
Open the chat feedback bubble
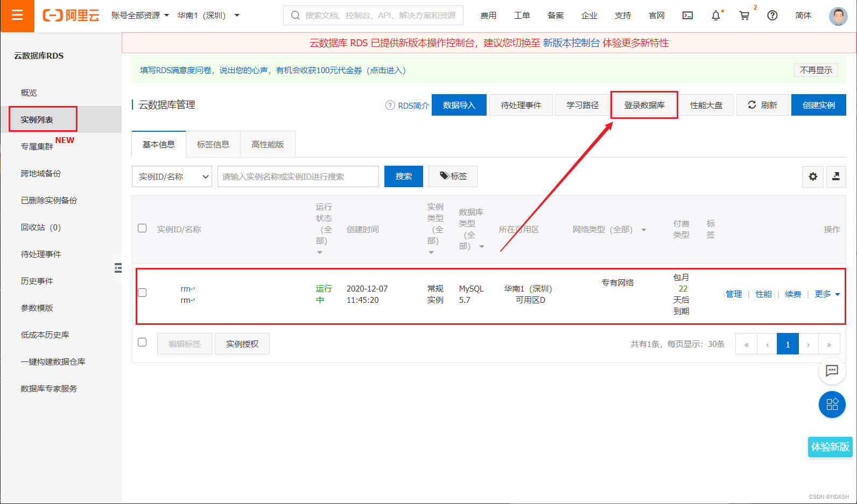[832, 371]
